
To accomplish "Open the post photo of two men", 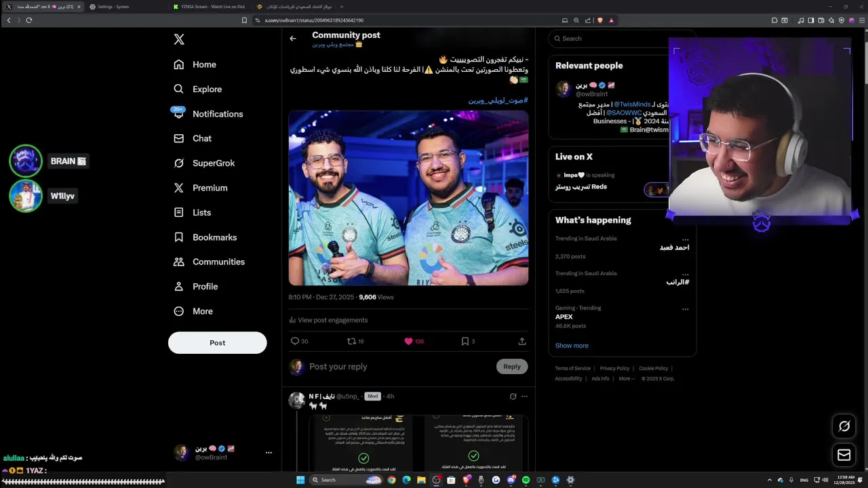I will 408,198.
